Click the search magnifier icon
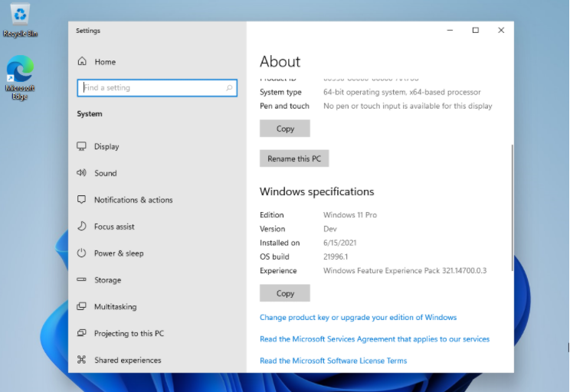This screenshot has width=570, height=392. tap(229, 88)
